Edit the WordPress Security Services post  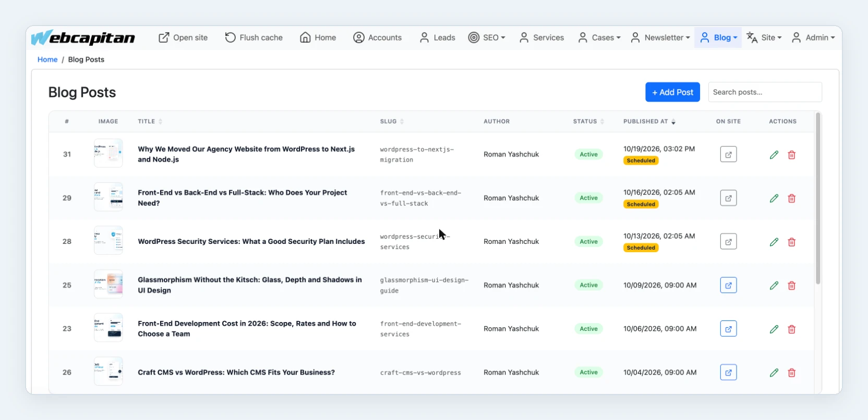pyautogui.click(x=774, y=242)
